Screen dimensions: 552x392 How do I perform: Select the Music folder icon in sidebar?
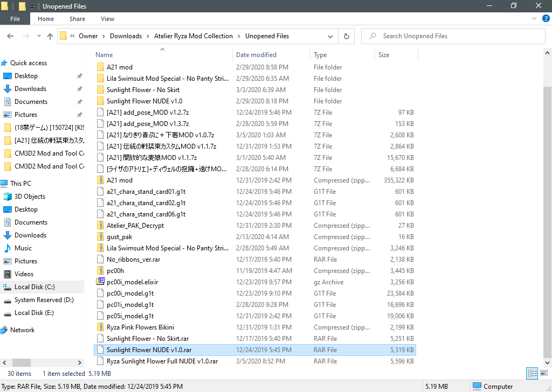click(x=8, y=248)
